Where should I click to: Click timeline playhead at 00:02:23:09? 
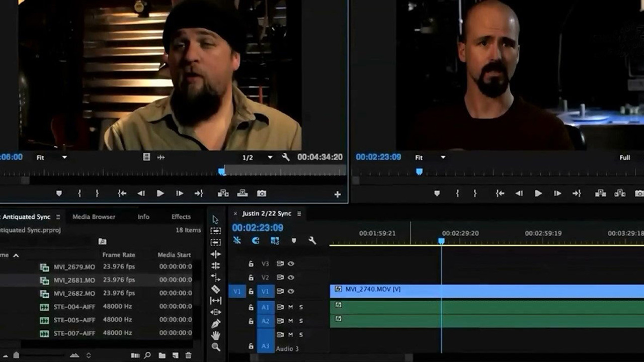point(441,241)
